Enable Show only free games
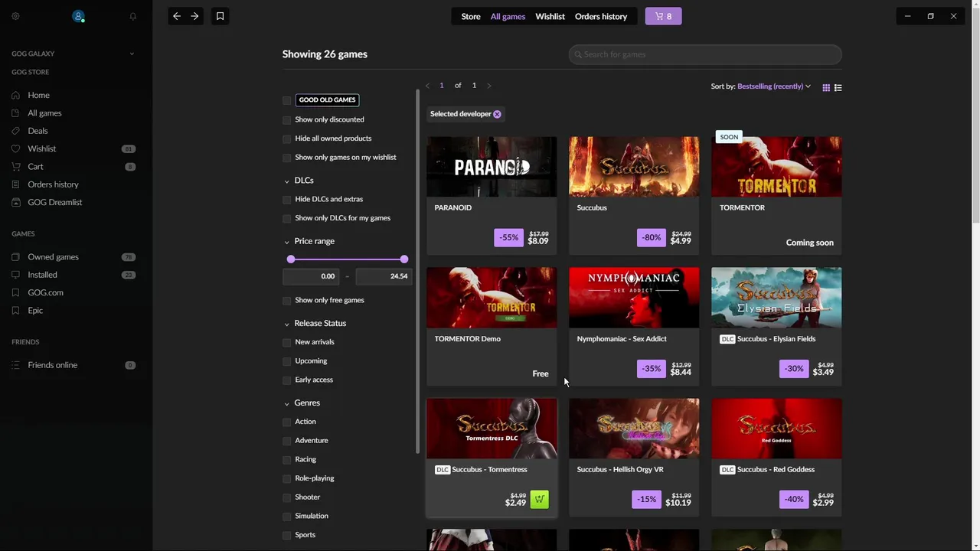The width and height of the screenshot is (980, 551). click(287, 301)
